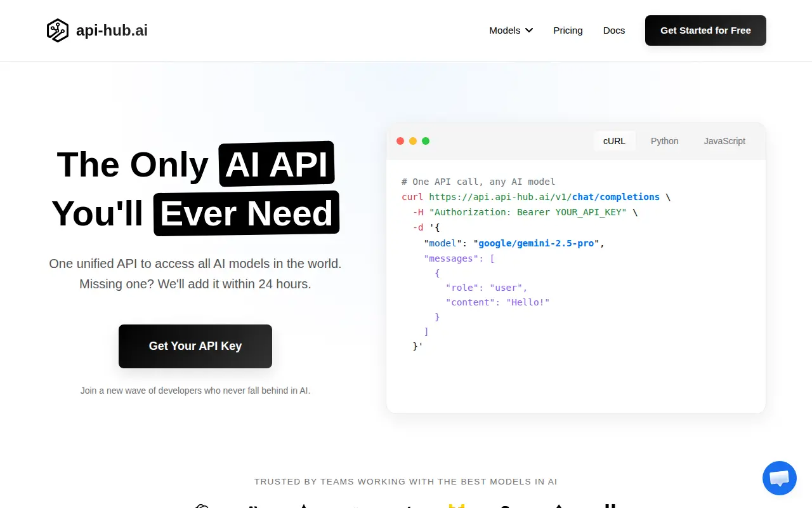Click the api-hub.ai hexagon logo icon
Image resolution: width=812 pixels, height=508 pixels.
pos(58,30)
